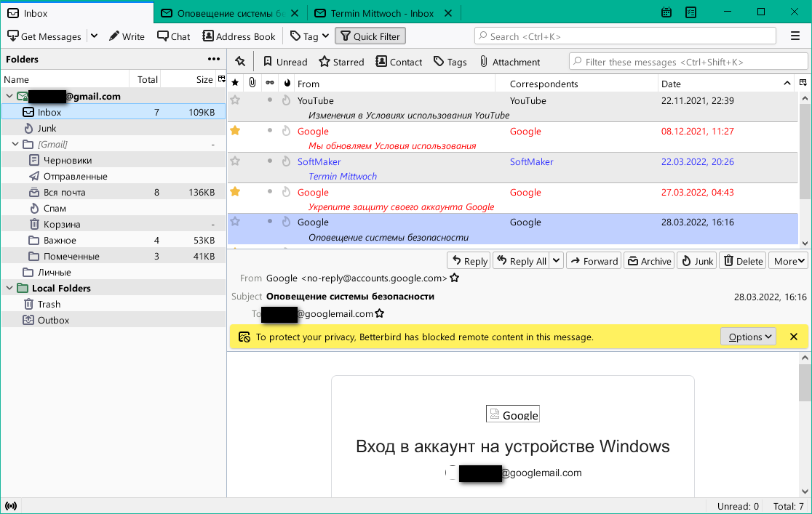
Task: Collapse the gmail.com account tree
Action: (9, 96)
